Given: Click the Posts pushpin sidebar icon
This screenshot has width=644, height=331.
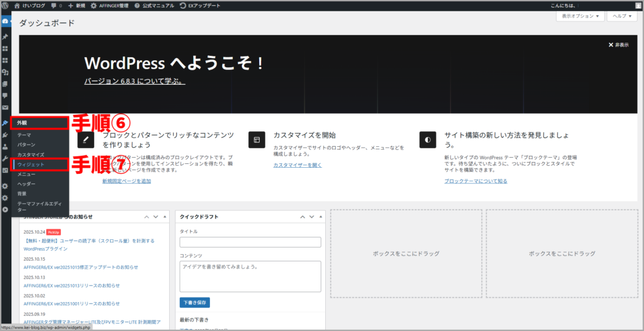Looking at the screenshot, I should tap(5, 36).
